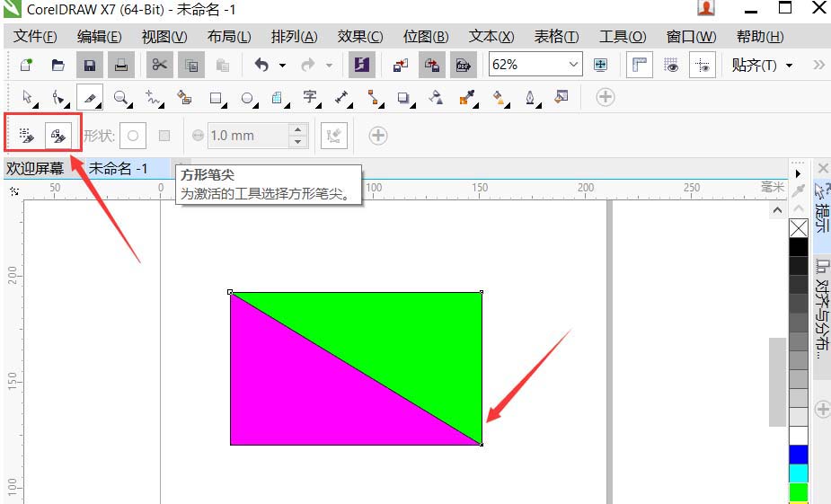
Task: Publish to PDF using the PDF icon
Action: [464, 66]
